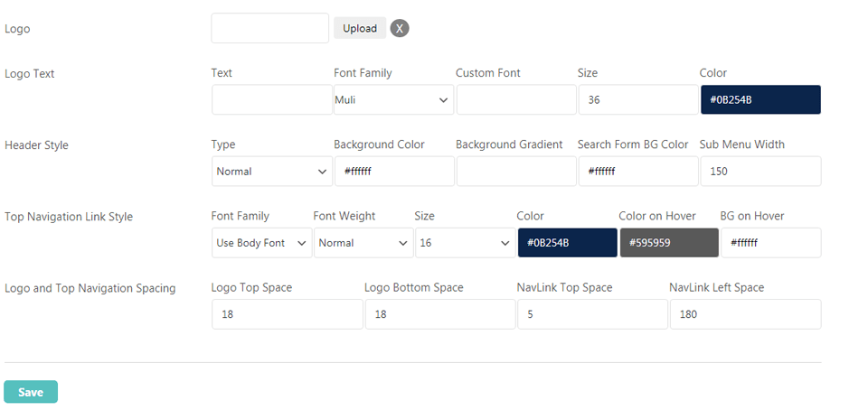Click the 'Logo and Top Navigation Spacing' label
868x410 pixels.
coord(90,288)
